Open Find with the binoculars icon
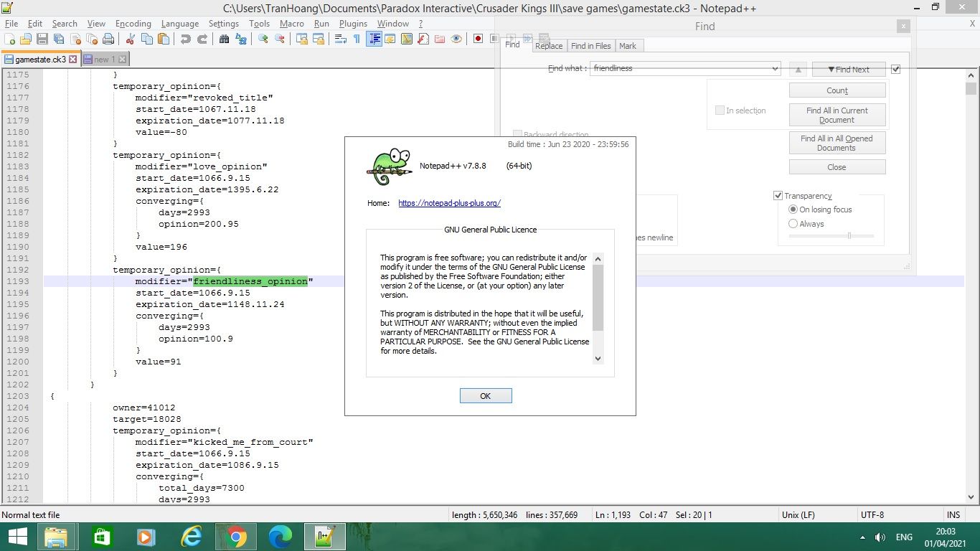This screenshot has height=551, width=980. [x=225, y=39]
